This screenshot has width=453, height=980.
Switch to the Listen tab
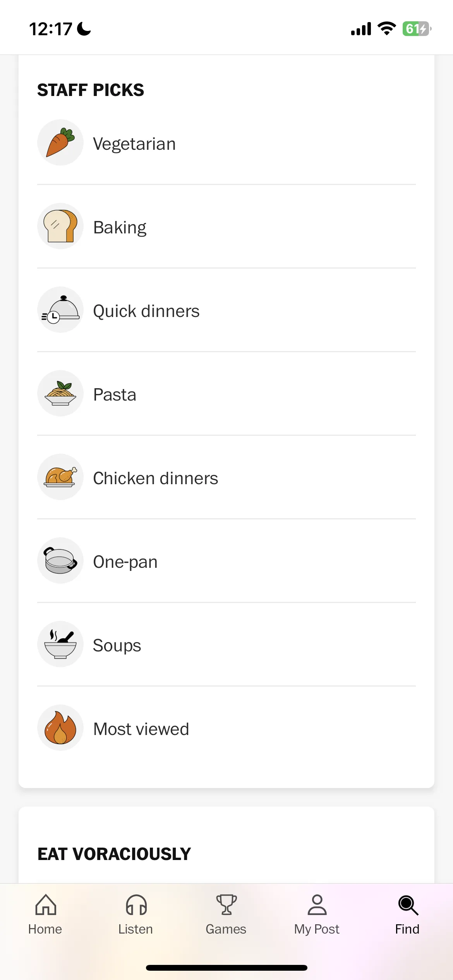point(136,915)
